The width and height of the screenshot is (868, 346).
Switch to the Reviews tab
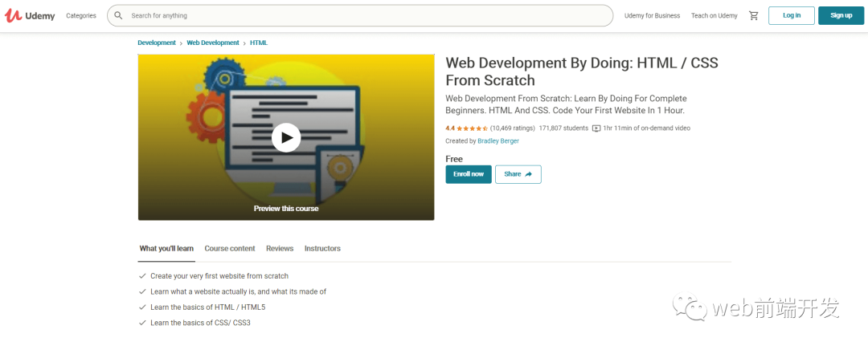click(x=280, y=249)
